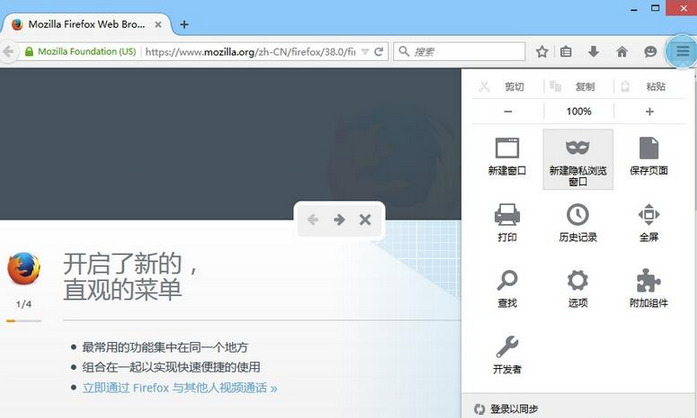Click Paste (粘贴) in the menu panel

(x=649, y=86)
